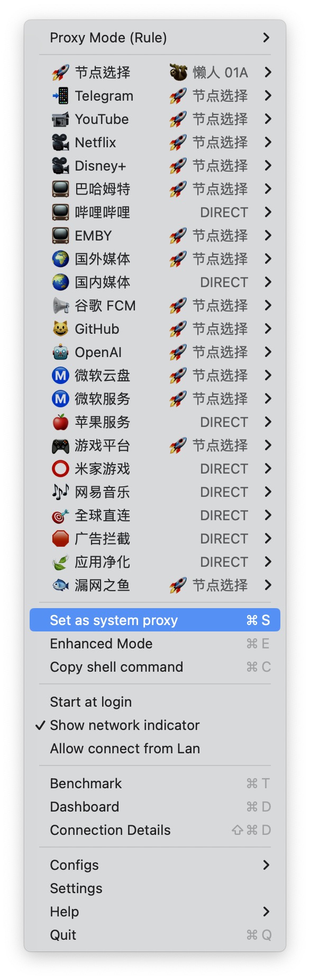Choose Enhanced Mode menu entry
Screen dimensions: 310x980
point(155,644)
